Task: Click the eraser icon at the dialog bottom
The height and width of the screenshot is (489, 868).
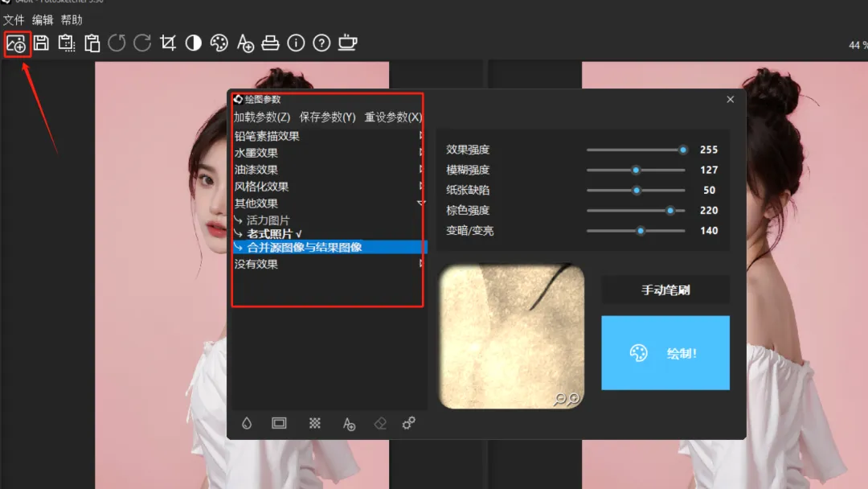Action: pyautogui.click(x=380, y=424)
